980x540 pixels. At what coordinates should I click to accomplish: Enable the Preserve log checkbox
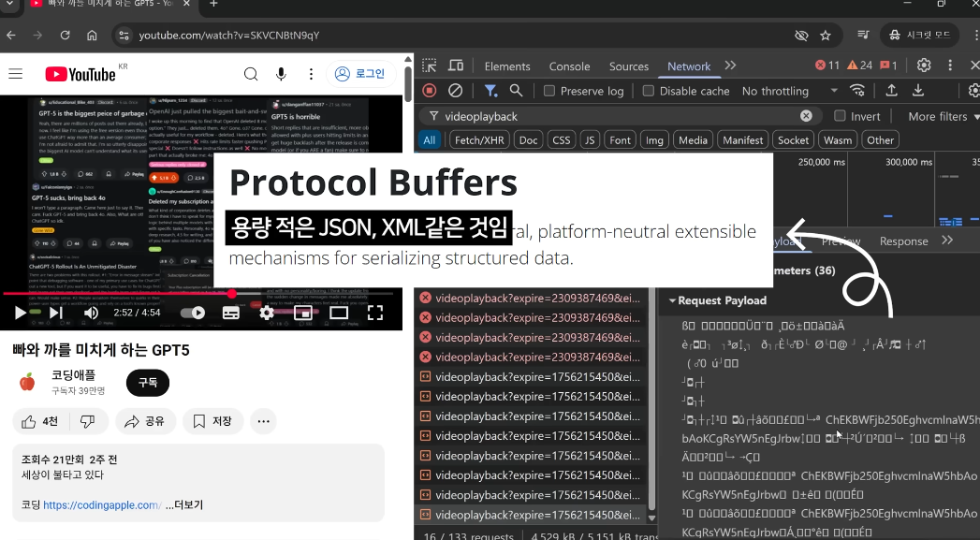[549, 92]
